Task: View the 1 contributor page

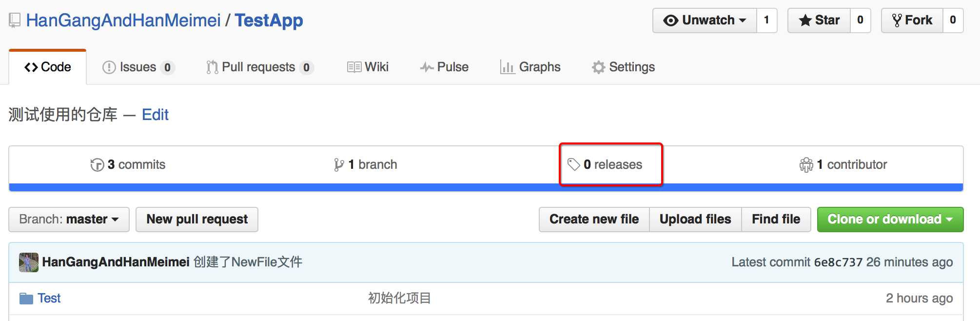Action: point(843,165)
